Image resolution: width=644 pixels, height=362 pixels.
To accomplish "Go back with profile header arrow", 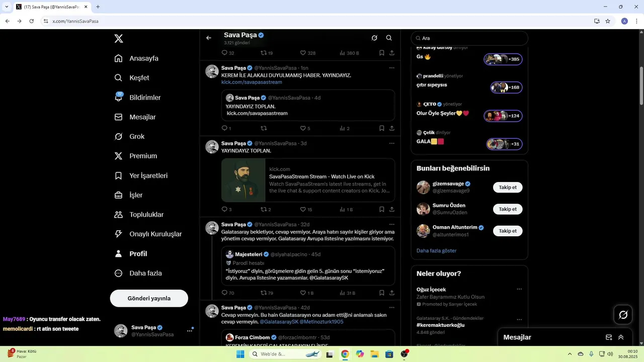I will point(209,38).
